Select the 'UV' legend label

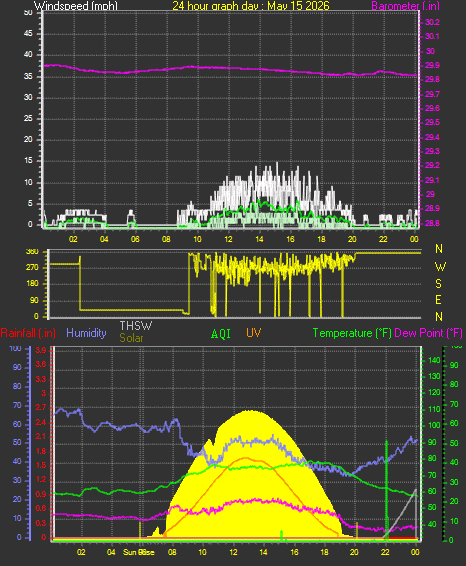[253, 333]
